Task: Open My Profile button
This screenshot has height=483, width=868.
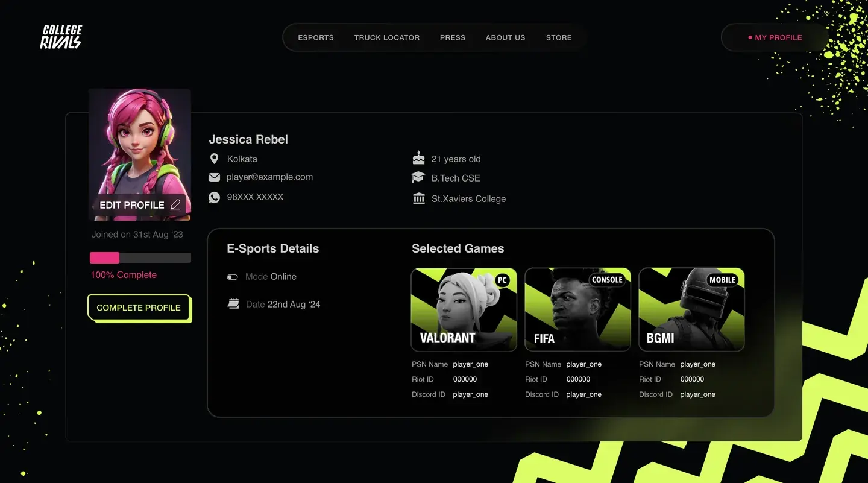Action: [775, 37]
